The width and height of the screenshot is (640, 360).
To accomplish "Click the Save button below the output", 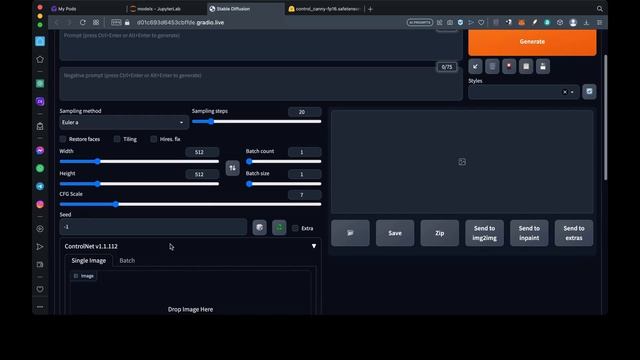I will (395, 233).
